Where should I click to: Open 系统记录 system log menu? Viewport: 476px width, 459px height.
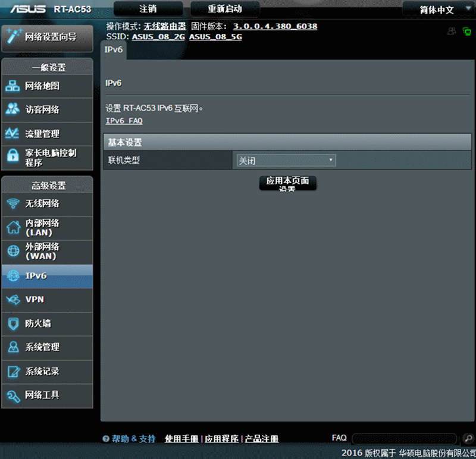(48, 372)
